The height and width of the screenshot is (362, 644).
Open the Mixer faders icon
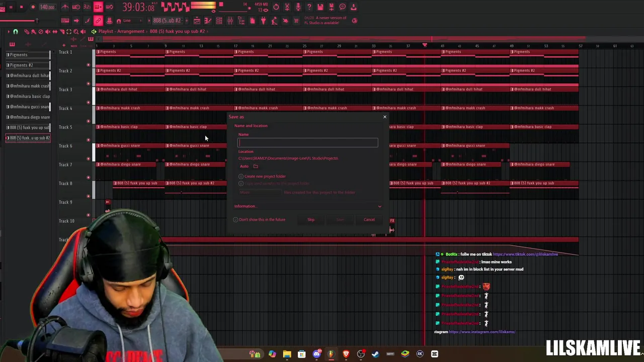(x=230, y=21)
